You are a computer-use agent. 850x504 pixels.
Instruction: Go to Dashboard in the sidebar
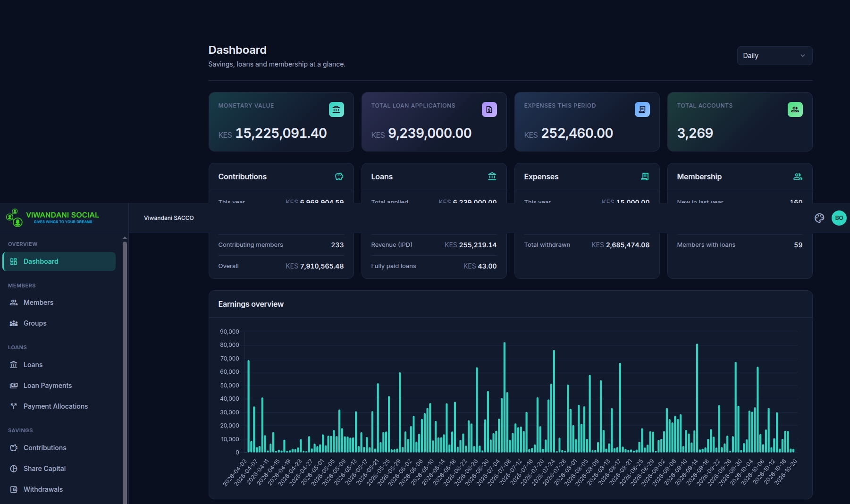pos(59,261)
